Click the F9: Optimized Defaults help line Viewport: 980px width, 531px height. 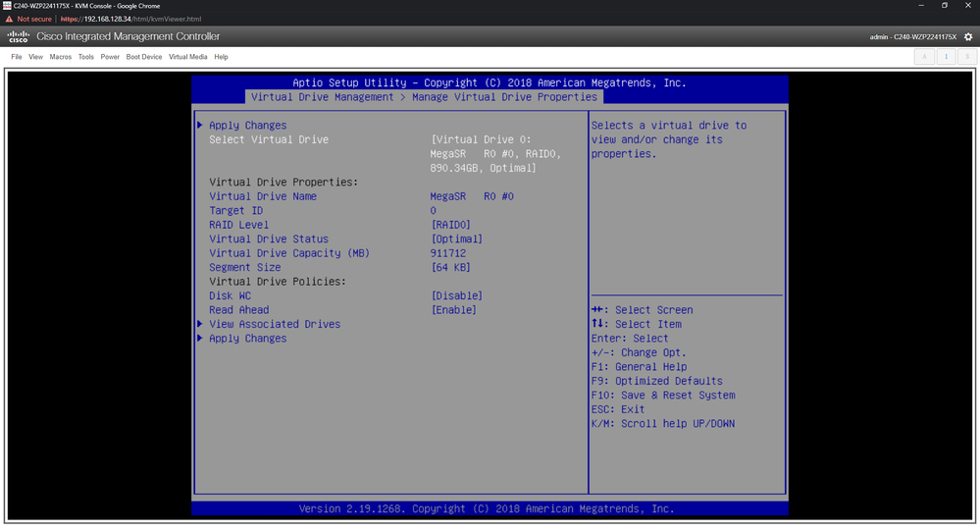pos(656,381)
